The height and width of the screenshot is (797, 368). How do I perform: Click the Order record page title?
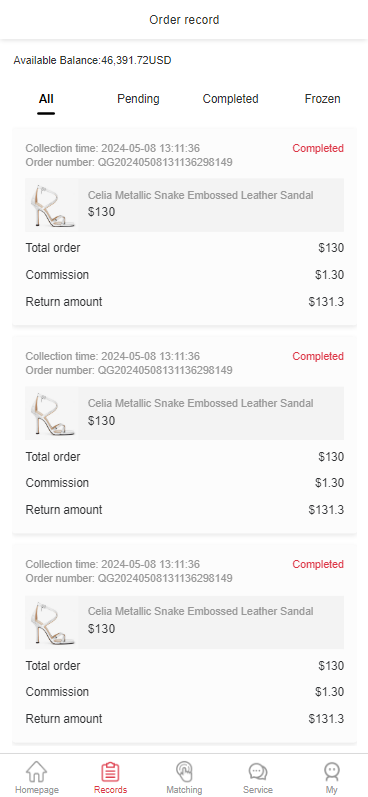(184, 20)
